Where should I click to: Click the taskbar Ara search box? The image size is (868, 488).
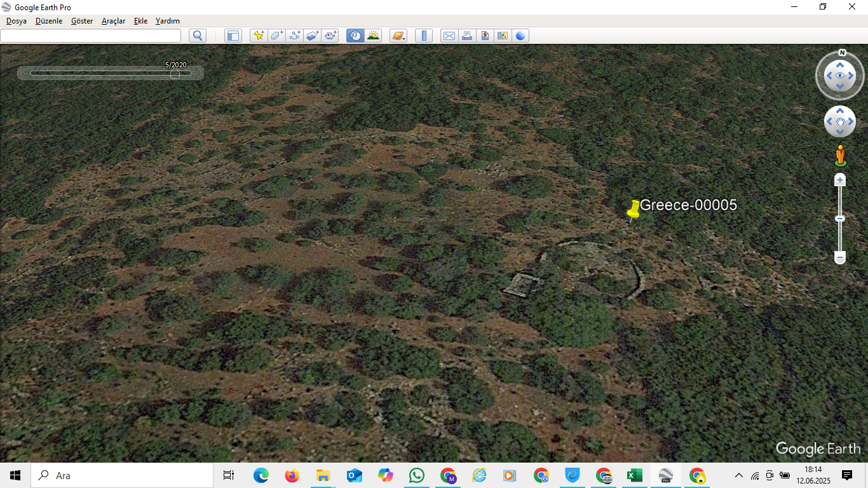[122, 475]
